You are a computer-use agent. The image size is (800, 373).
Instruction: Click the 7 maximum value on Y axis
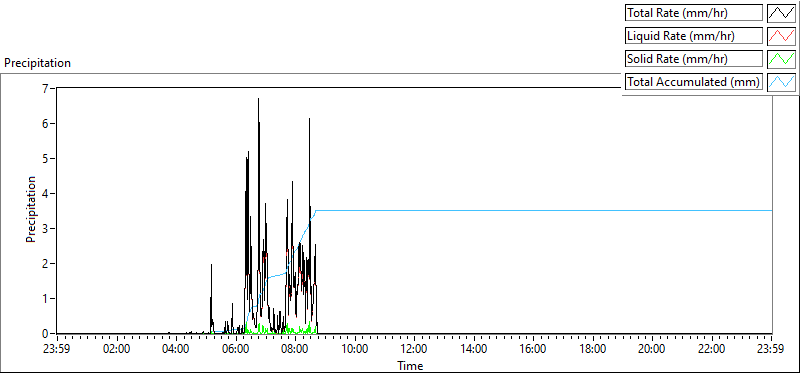45,88
